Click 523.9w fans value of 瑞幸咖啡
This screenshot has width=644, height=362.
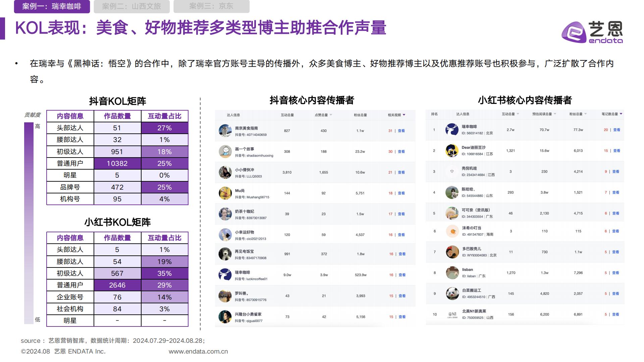point(361,275)
